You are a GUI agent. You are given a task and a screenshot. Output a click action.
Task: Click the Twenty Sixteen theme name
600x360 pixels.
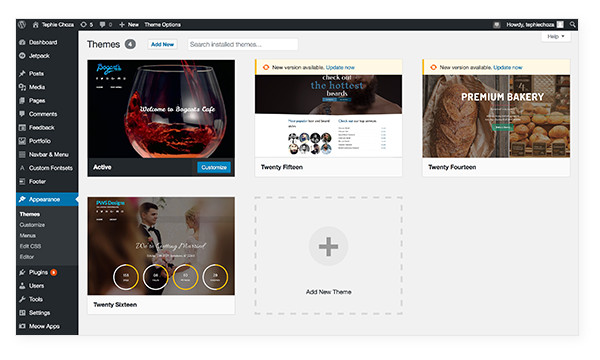point(115,305)
